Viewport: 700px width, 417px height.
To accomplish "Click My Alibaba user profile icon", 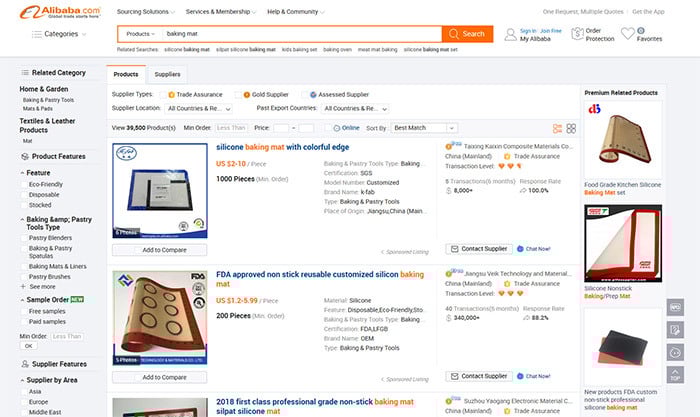I will coord(510,34).
